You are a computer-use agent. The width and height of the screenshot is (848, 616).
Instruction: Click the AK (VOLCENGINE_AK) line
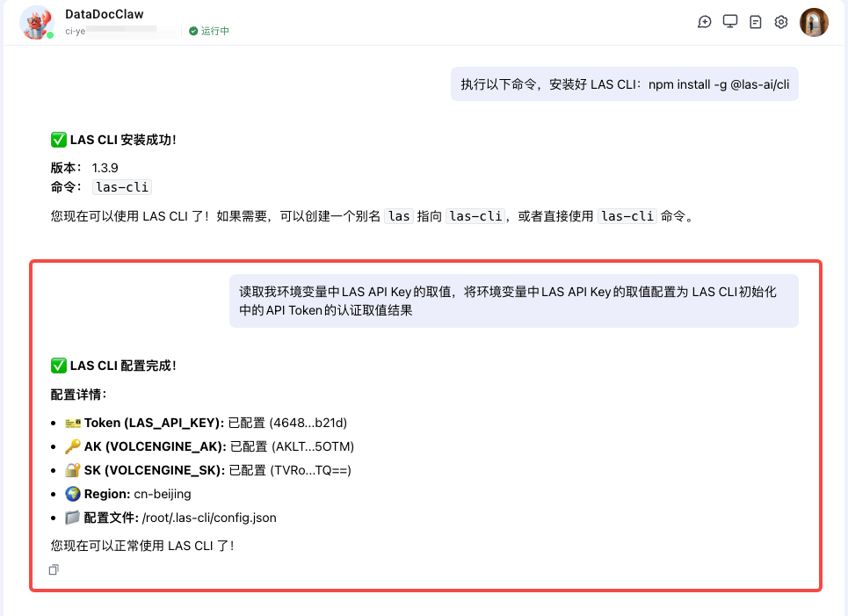(x=209, y=446)
